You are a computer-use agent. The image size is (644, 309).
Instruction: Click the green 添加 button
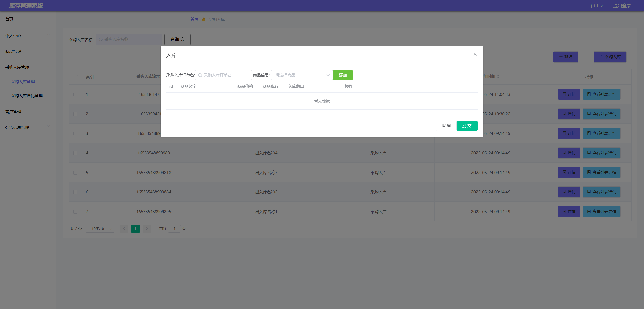click(343, 75)
